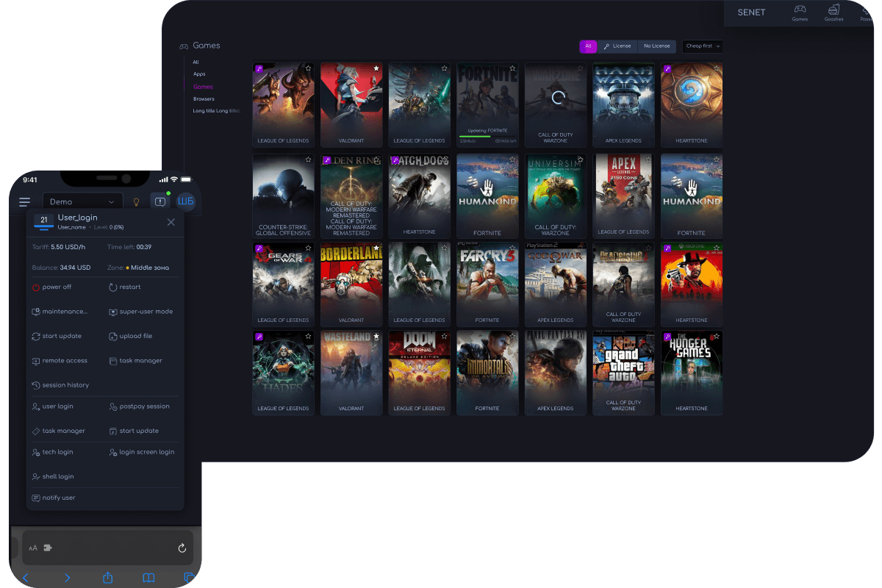
Task: Select the All filter next to License
Action: (x=588, y=46)
